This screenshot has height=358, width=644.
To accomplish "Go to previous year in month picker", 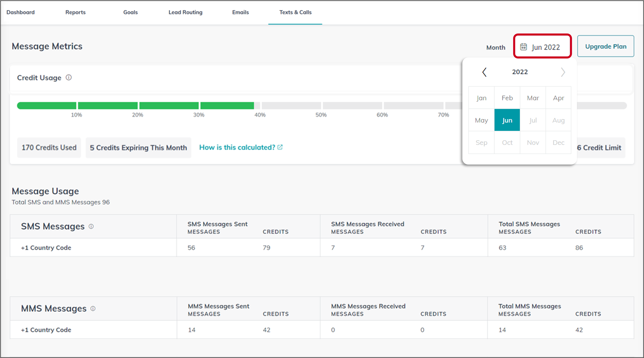I will point(484,72).
